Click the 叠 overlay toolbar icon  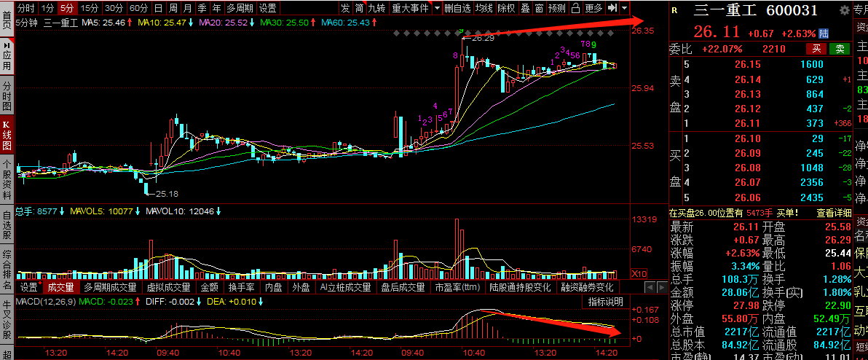click(524, 8)
